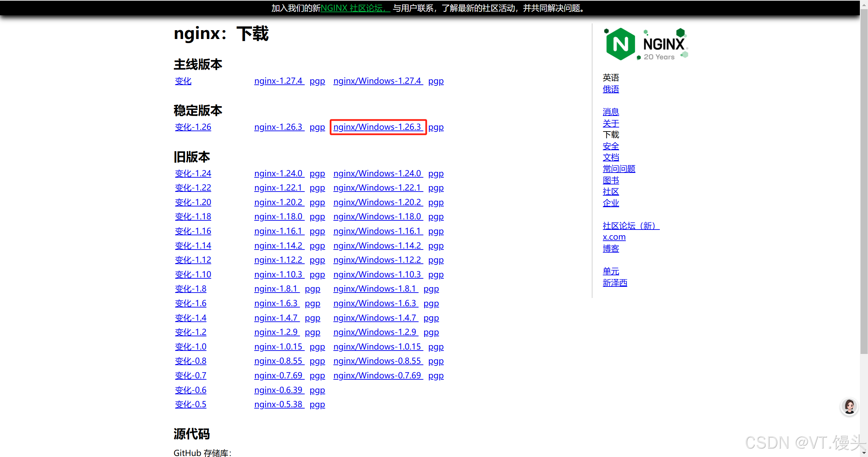Download nginx/Windows-1.10.3
Screen dimensions: 868x457
click(x=378, y=275)
